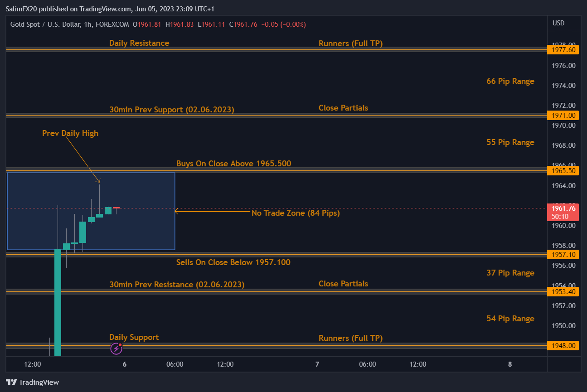Click the orange 1965.50 price axis label
Screen dimensions: 587x392
click(x=563, y=171)
